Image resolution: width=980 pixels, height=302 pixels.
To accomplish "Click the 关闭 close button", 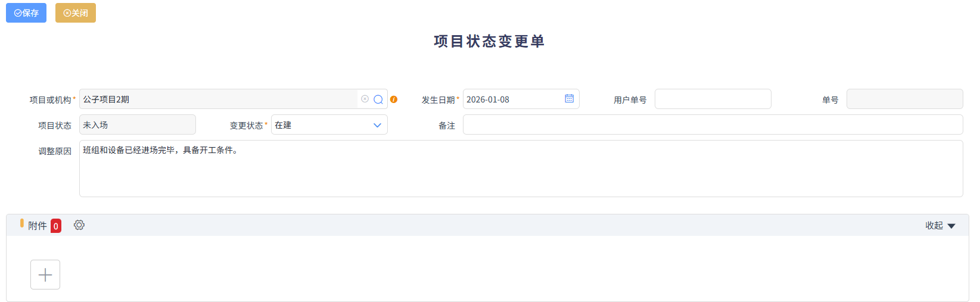I will 76,13.
